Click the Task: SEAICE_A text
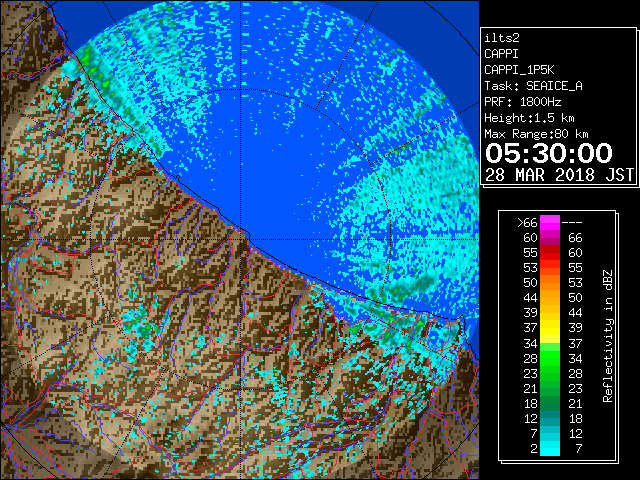640x480 pixels. point(533,86)
